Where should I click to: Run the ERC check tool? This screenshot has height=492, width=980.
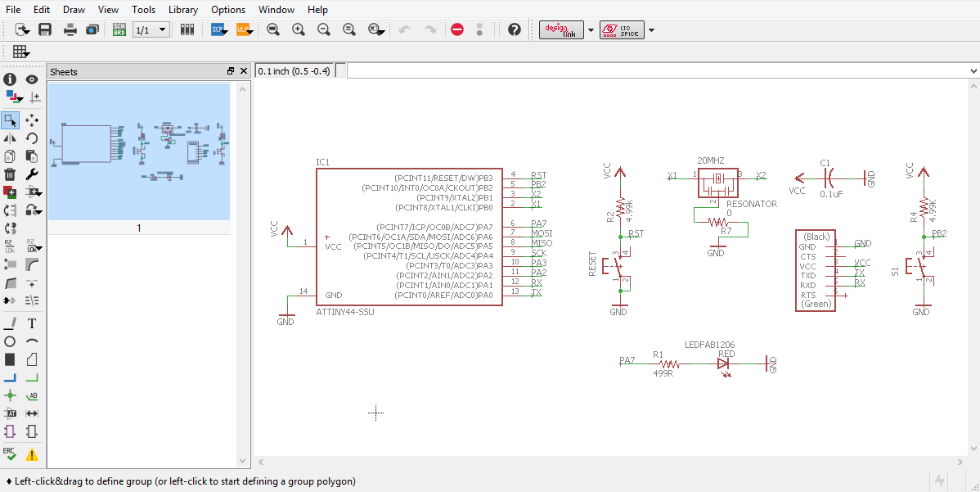click(10, 454)
